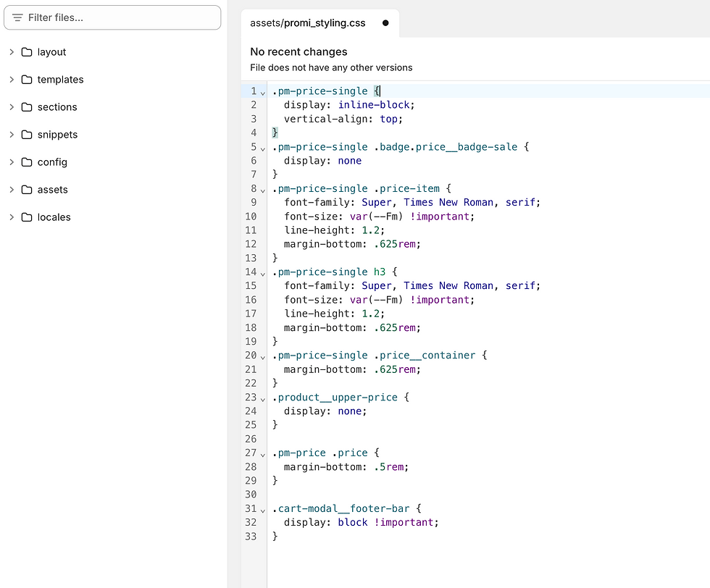Select the sections folder label
Viewport: 710px width, 588px height.
point(57,107)
